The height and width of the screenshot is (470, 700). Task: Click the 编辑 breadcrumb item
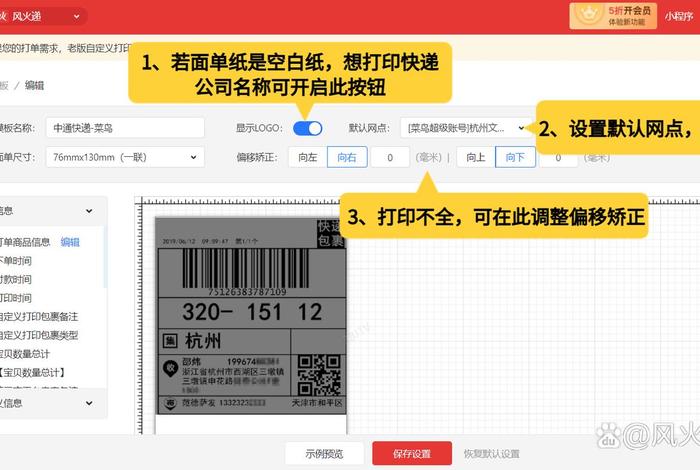tap(34, 85)
